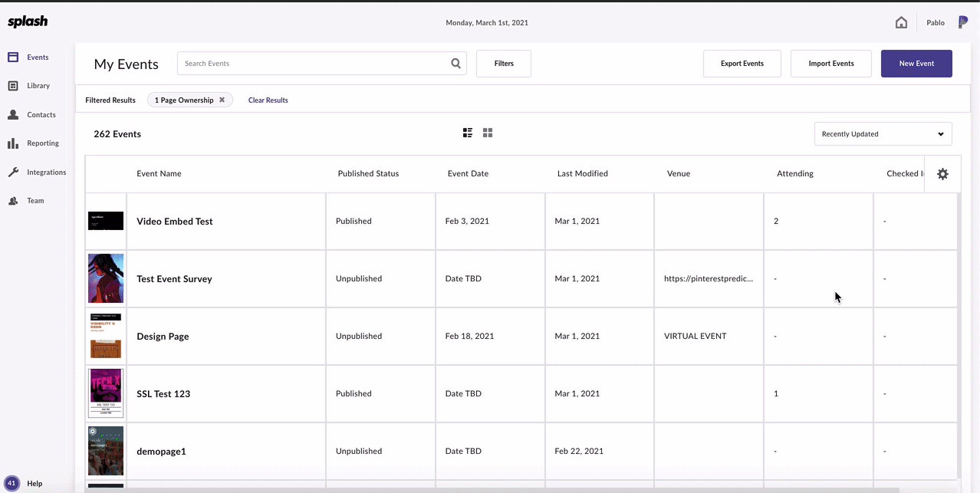The height and width of the screenshot is (493, 980).
Task: Click the Venue column header
Action: click(679, 174)
